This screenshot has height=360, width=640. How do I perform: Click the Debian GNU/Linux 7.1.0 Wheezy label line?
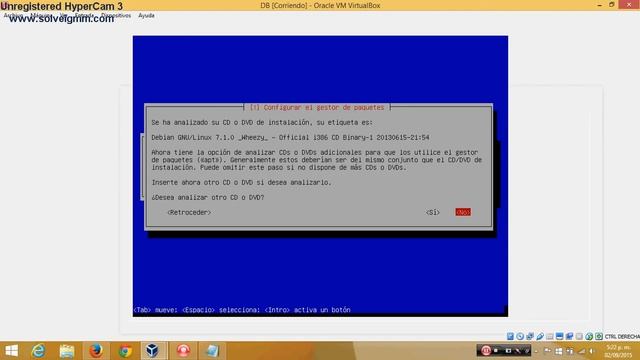pyautogui.click(x=290, y=138)
